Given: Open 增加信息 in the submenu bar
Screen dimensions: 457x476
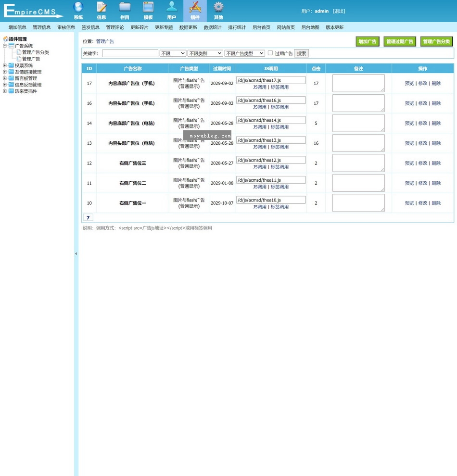Looking at the screenshot, I should [x=17, y=27].
